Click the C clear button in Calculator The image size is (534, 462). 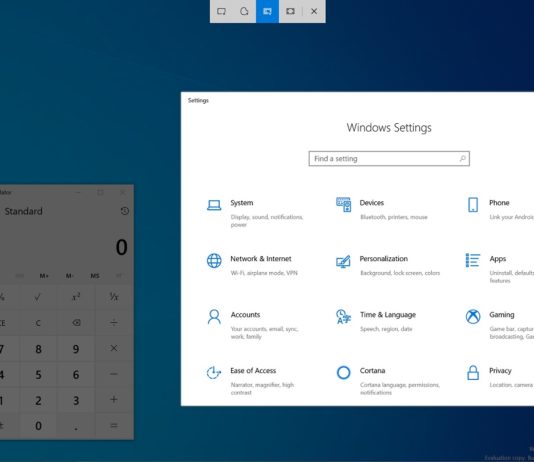37,323
